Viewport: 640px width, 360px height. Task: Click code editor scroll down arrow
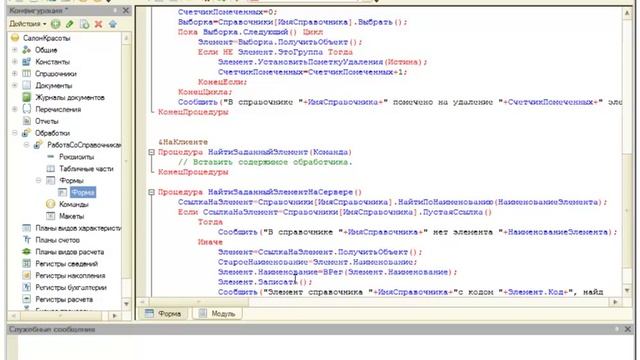[x=627, y=290]
